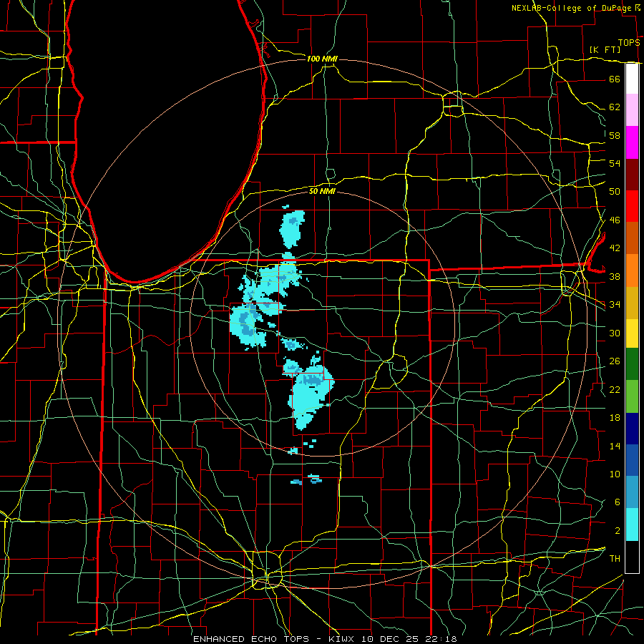Pick the bright orange legend swatch
The image size is (644, 644).
632,270
